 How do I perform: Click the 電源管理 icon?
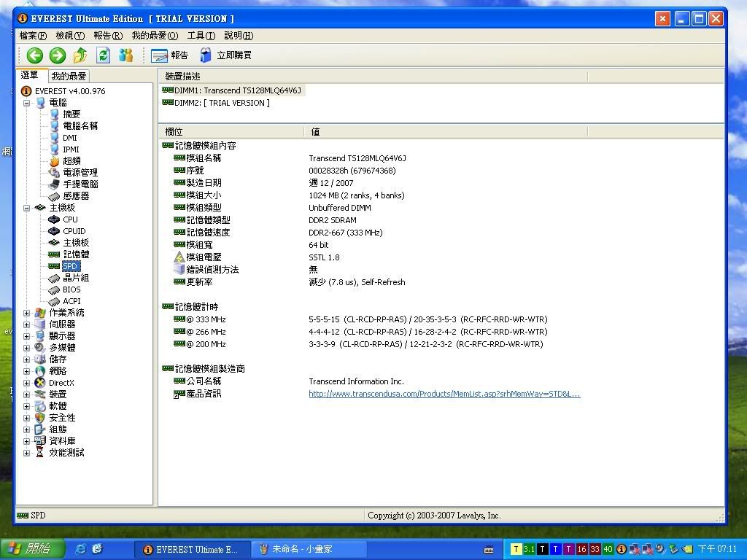point(54,172)
